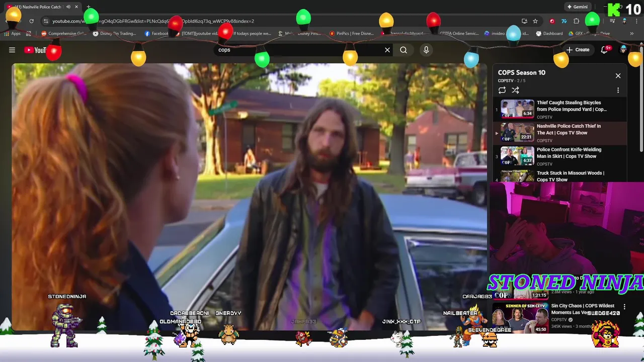Open the Gemini button in Chrome

coord(577,7)
